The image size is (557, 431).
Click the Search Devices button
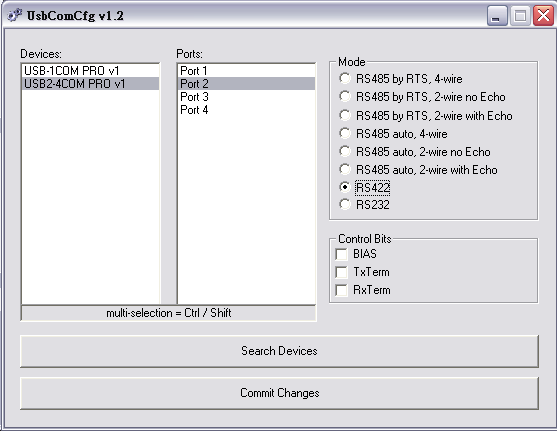[279, 351]
